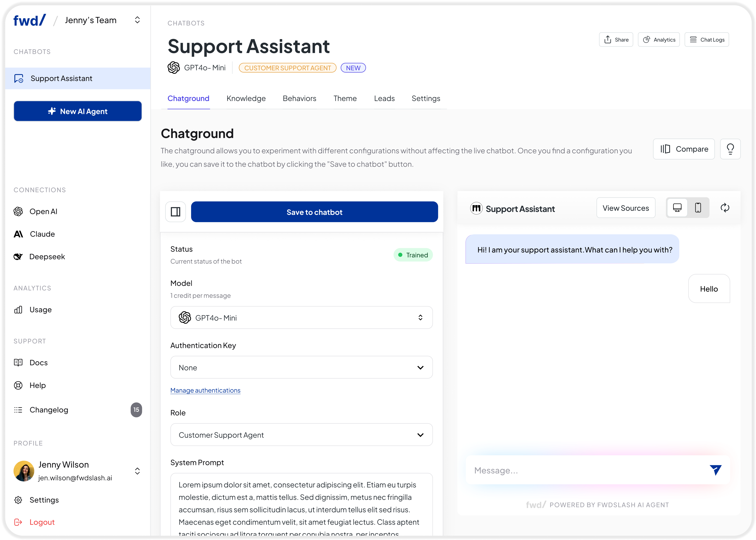Expand the Jenny Wilson profile menu chevron
756x540 pixels.
[137, 471]
